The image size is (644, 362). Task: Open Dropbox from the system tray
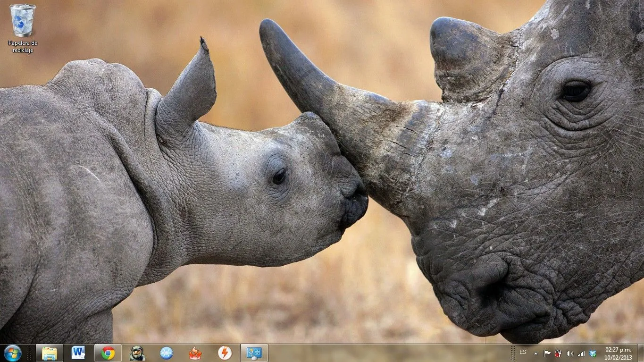click(593, 353)
